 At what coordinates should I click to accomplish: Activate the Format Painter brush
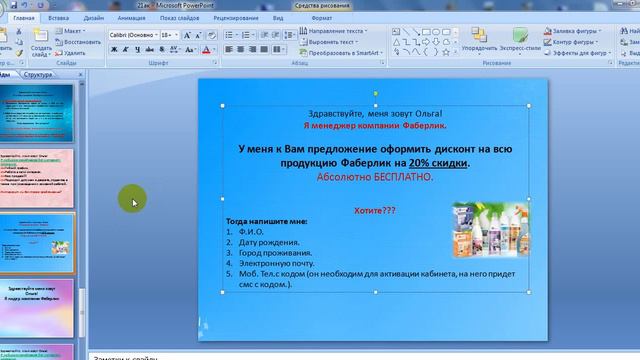pyautogui.click(x=19, y=53)
